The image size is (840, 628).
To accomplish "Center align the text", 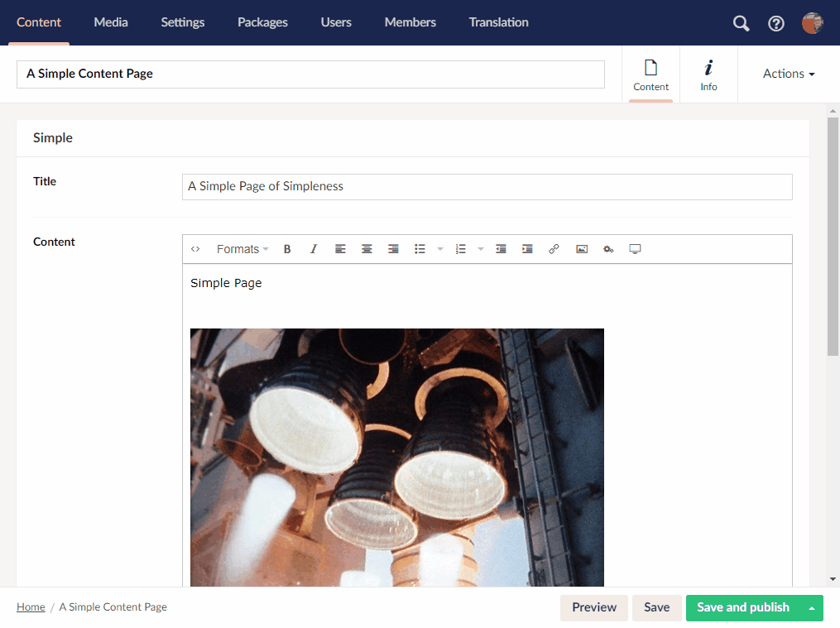I will pos(367,249).
